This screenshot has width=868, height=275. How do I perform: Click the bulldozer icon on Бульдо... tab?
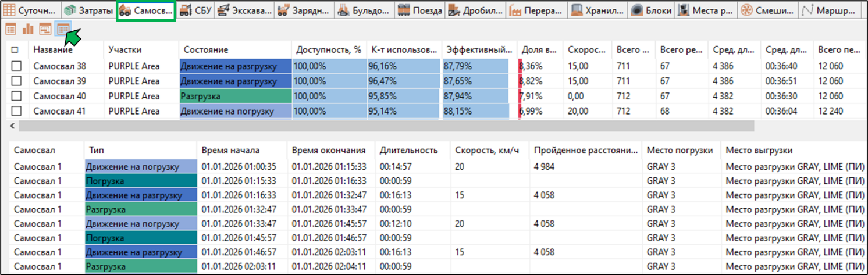coord(344,10)
